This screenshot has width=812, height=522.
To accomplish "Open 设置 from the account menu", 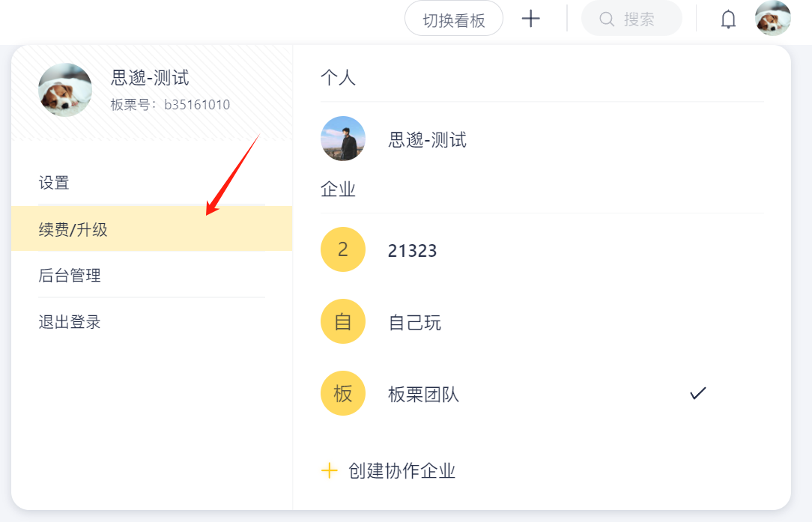I will (x=54, y=183).
